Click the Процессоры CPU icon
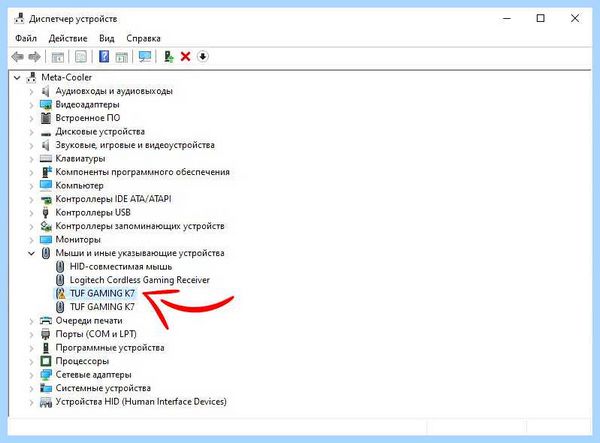600x443 pixels. [x=46, y=361]
